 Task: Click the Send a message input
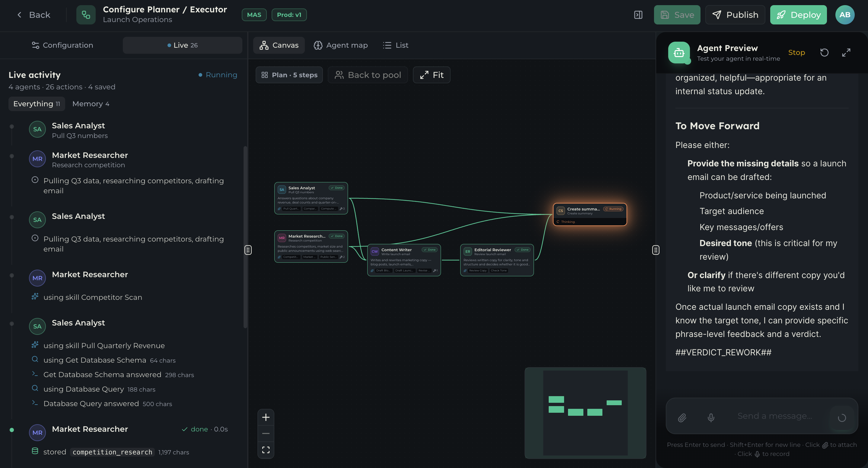click(x=775, y=416)
